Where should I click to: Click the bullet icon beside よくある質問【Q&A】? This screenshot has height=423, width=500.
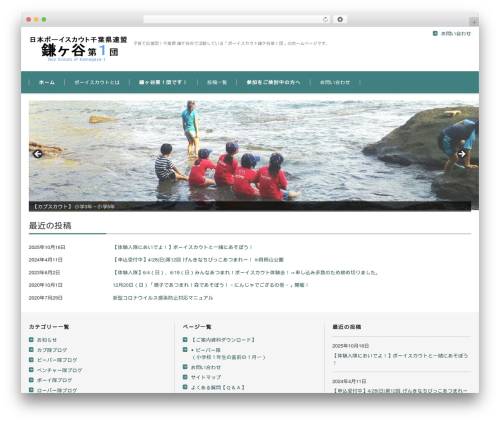(x=185, y=387)
